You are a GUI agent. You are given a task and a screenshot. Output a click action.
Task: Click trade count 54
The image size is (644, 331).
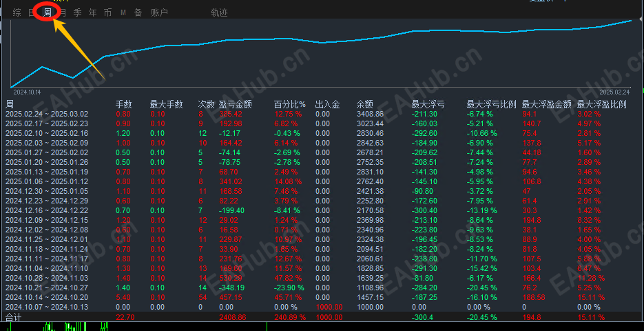202,297
